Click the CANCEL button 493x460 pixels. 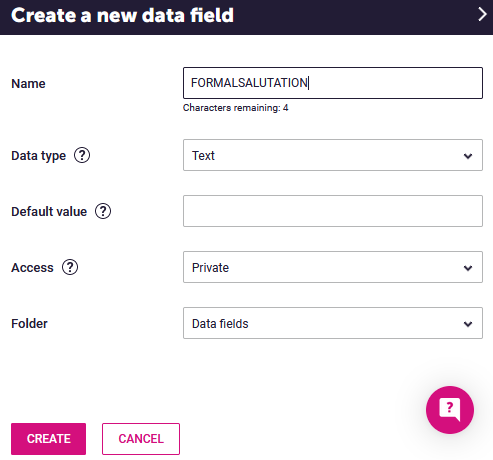click(141, 439)
